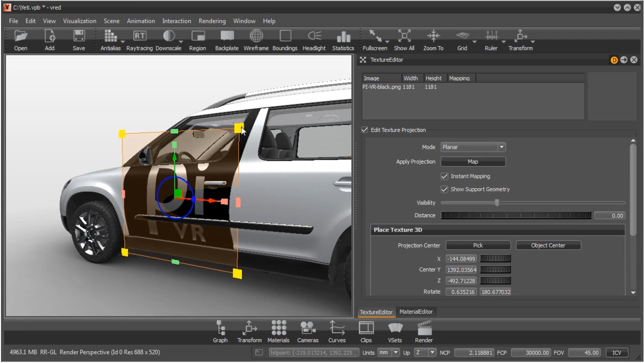This screenshot has height=363, width=644.
Task: Click the Distance slider bar
Action: coord(515,215)
